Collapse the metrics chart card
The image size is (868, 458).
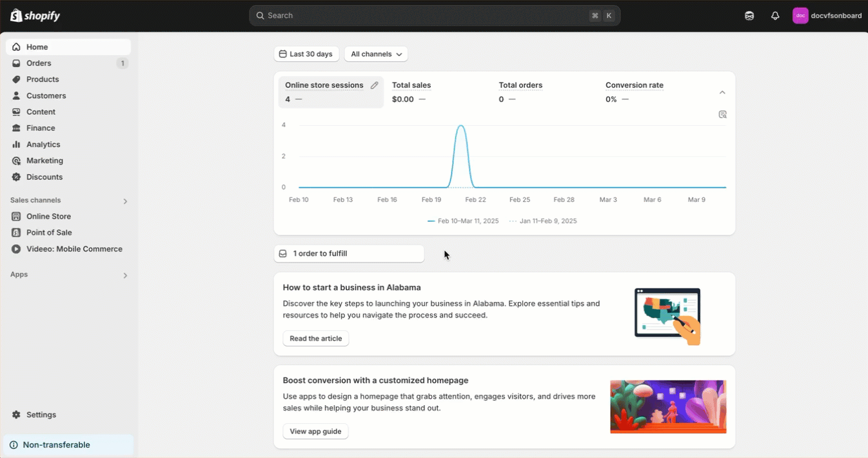[x=722, y=92]
